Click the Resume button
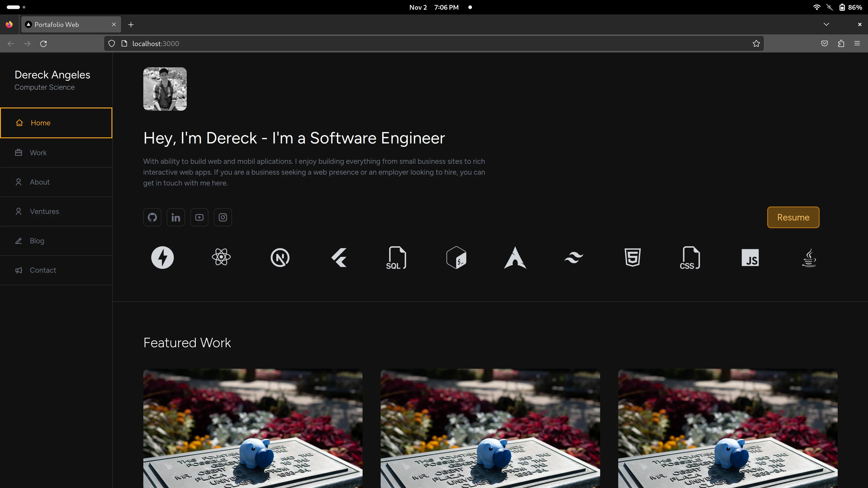 (793, 217)
